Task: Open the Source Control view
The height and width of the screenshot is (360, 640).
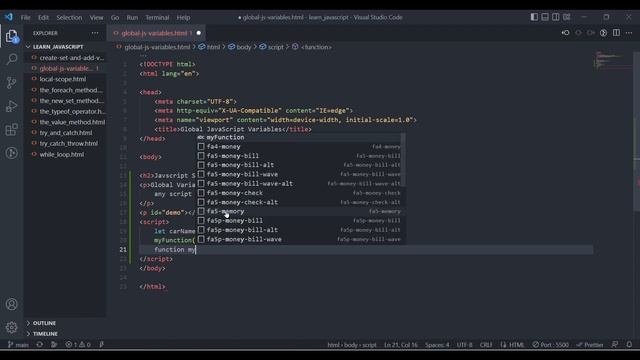Action: tap(11, 83)
